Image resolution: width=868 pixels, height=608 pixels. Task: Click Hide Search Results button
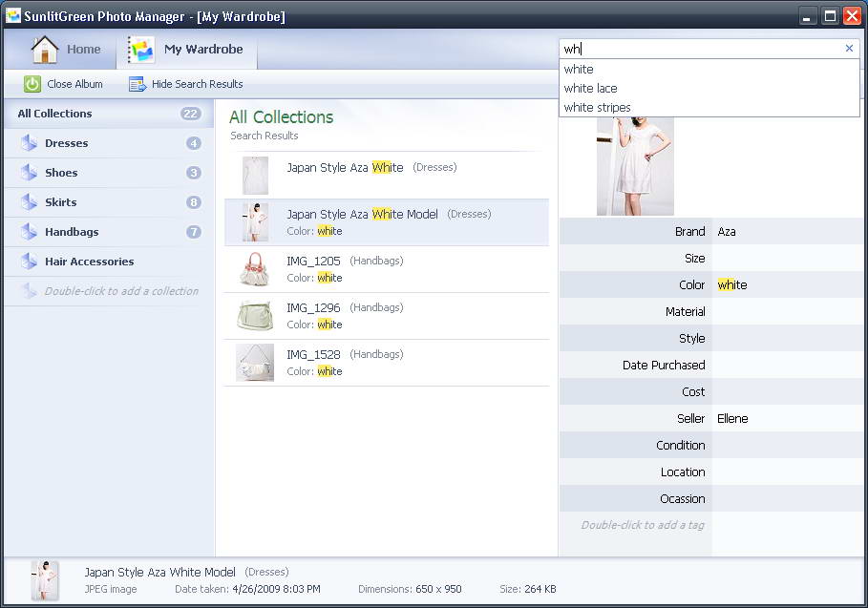(186, 84)
